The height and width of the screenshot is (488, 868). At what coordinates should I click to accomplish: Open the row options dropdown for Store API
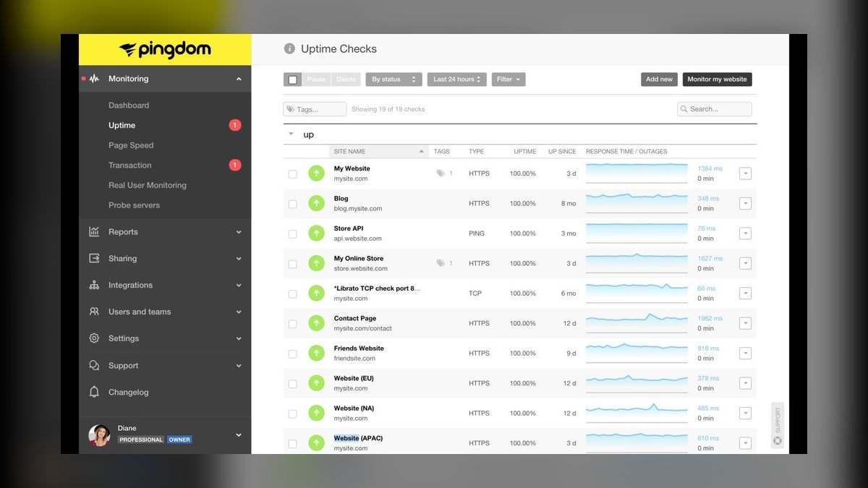[746, 234]
